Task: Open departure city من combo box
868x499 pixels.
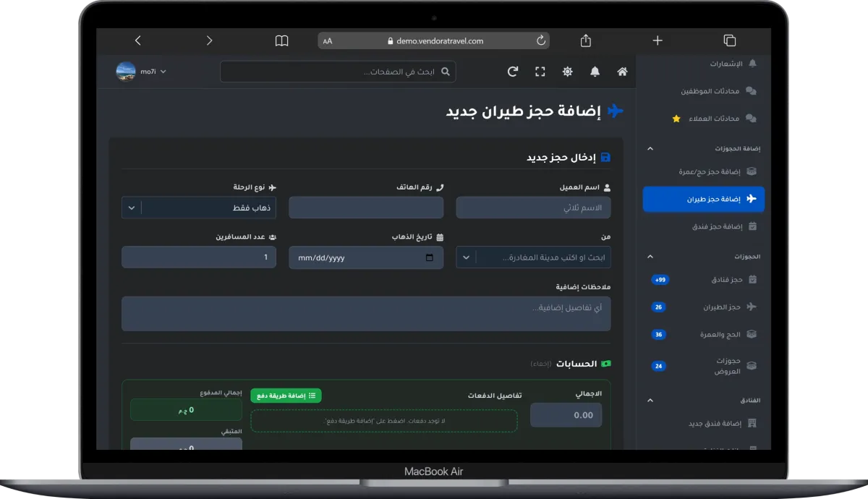Action: pos(533,257)
